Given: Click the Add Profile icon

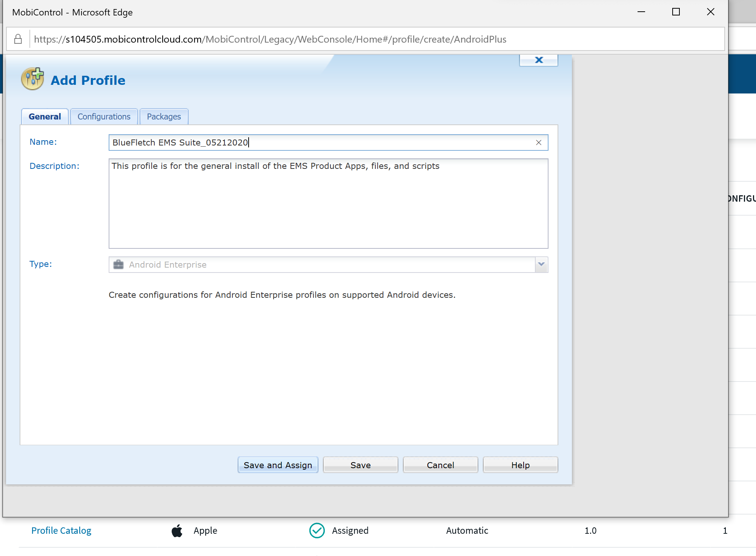Looking at the screenshot, I should point(32,79).
